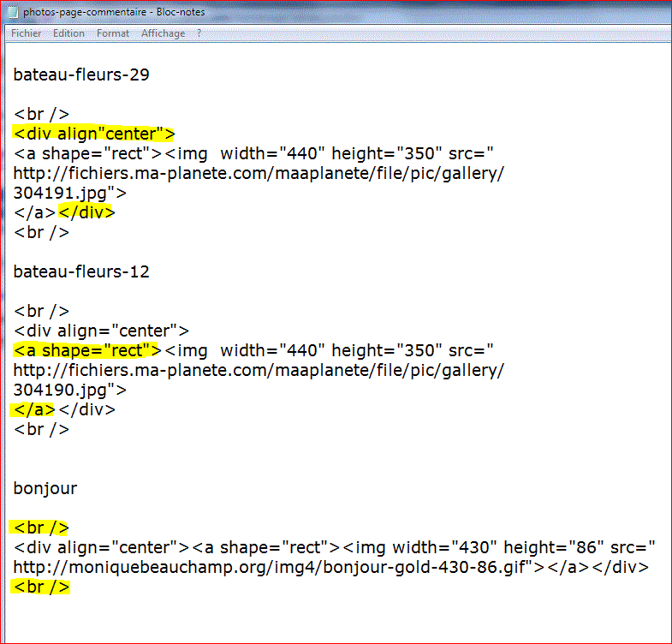Open the Affichage menu
Image resolution: width=672 pixels, height=644 pixels.
[x=163, y=33]
